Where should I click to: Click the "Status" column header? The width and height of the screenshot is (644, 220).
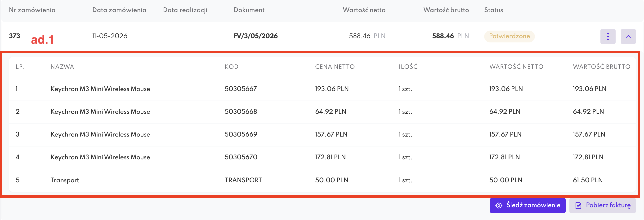pos(493,10)
